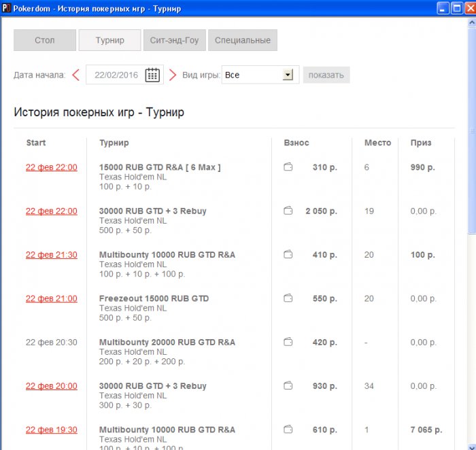Click 15000 RUB GTD R&A [ 6 Max ] title
This screenshot has height=450, width=476.
[160, 167]
